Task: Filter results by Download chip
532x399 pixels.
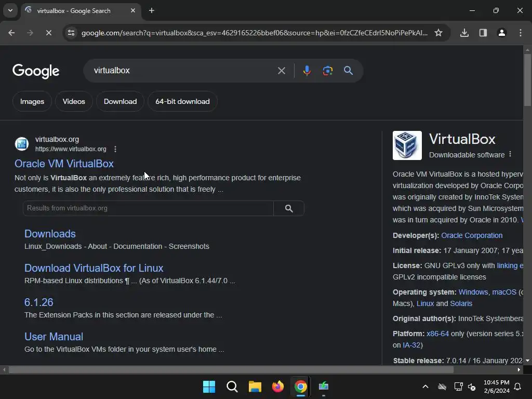Action: click(121, 101)
